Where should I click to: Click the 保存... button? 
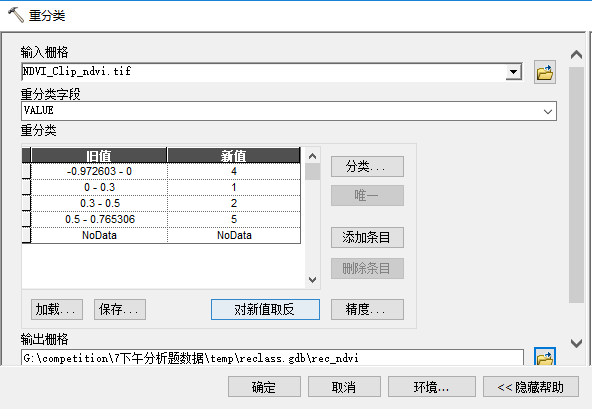point(120,310)
